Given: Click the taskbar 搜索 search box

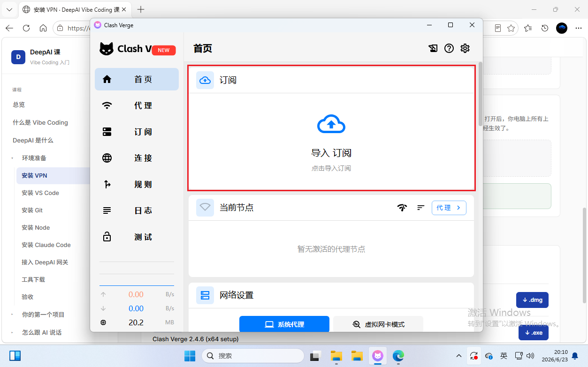Looking at the screenshot, I should click(253, 356).
